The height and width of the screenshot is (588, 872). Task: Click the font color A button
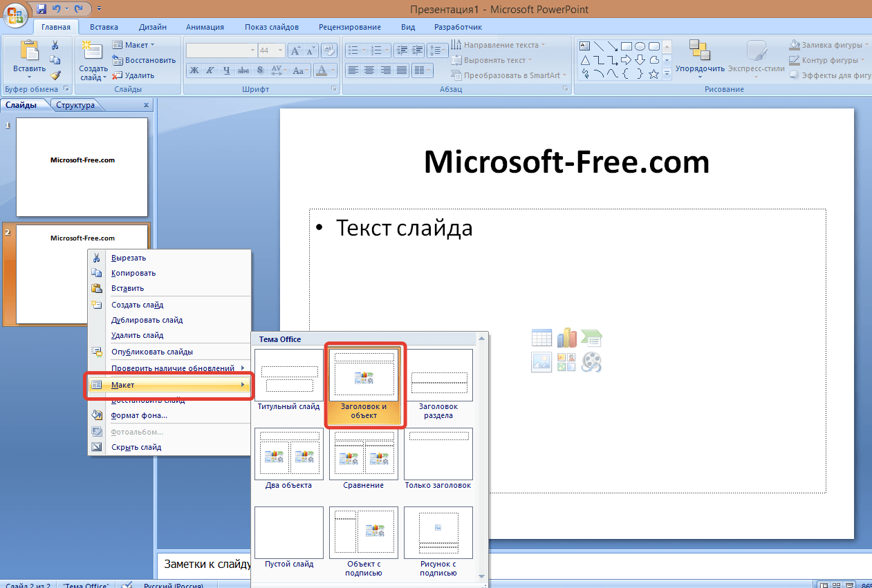[x=322, y=70]
